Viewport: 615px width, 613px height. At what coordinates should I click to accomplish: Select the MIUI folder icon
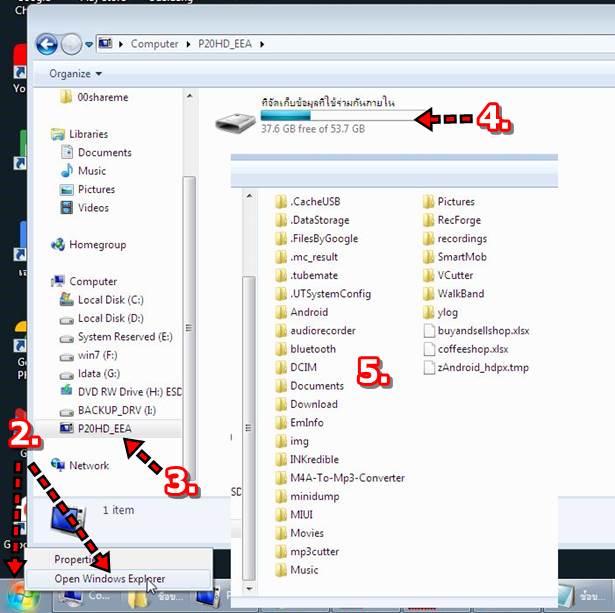[x=280, y=515]
